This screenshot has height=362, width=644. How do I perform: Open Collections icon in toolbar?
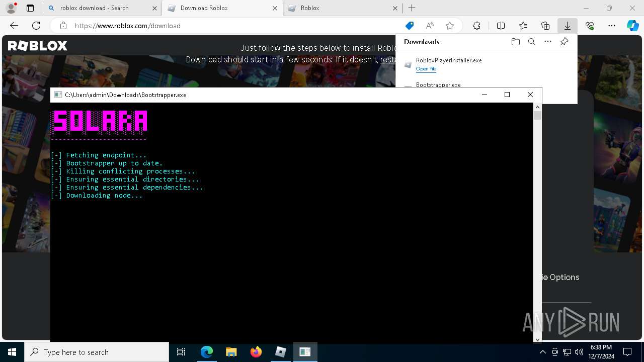(x=545, y=26)
